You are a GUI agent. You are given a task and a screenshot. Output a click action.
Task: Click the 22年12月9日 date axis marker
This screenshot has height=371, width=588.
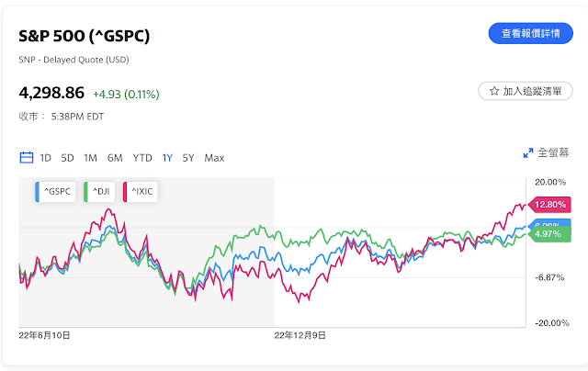(x=301, y=335)
